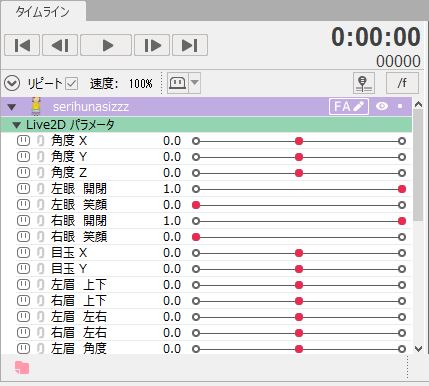Screen dimensions: 429x386
Task: Click the vertical scrollbar thumb
Action: (418, 165)
